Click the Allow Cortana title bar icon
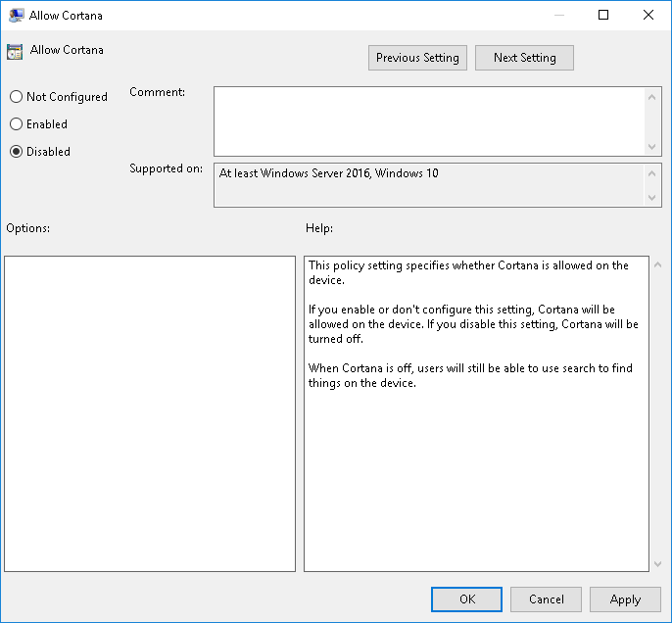The image size is (672, 623). 17,15
